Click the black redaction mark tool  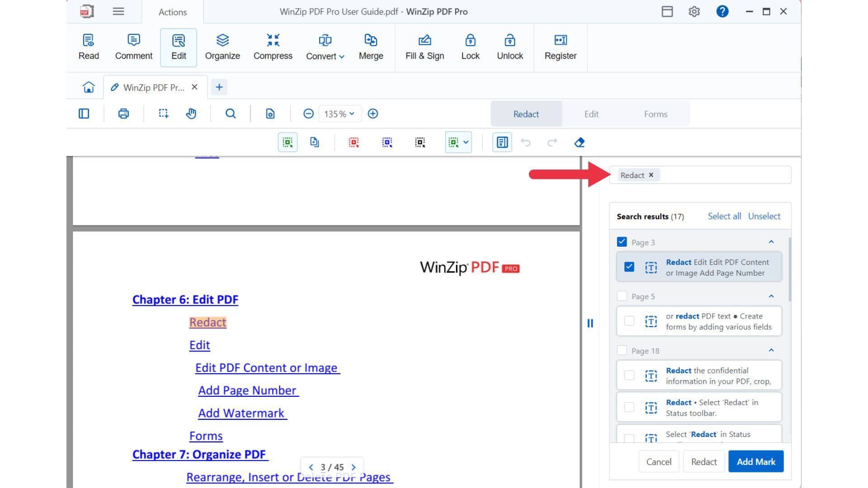click(x=420, y=142)
